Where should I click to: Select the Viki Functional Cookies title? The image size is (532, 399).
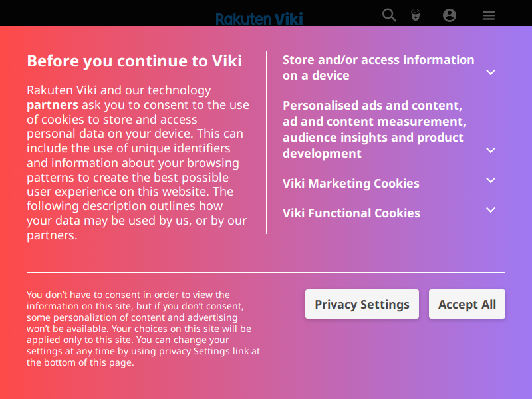click(x=351, y=213)
